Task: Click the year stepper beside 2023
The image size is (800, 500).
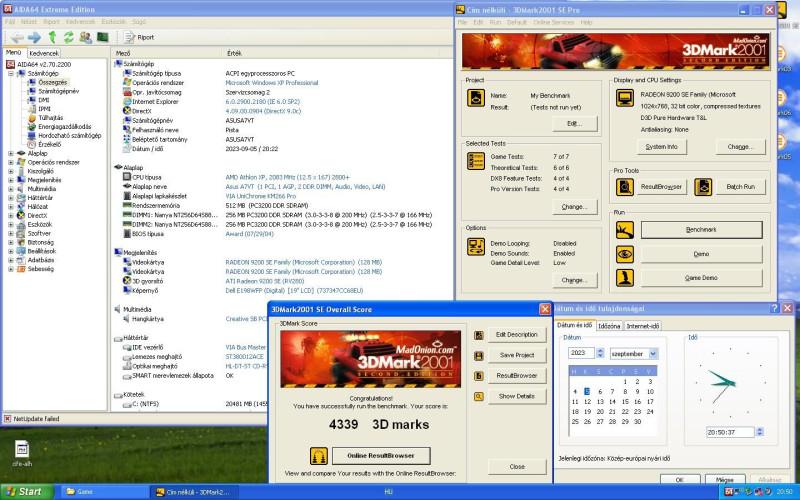Action: 600,353
